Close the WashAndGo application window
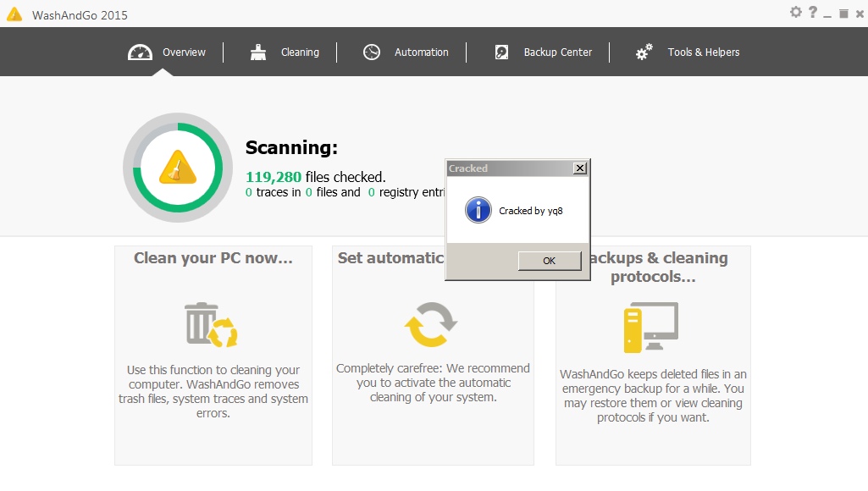This screenshot has width=868, height=491. [x=860, y=14]
